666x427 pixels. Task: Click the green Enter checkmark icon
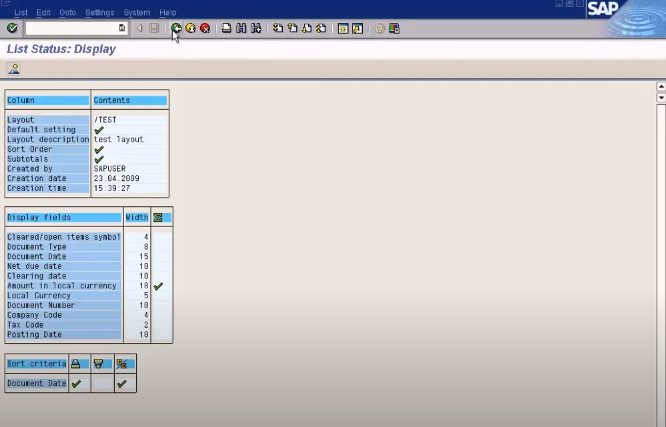tap(12, 28)
